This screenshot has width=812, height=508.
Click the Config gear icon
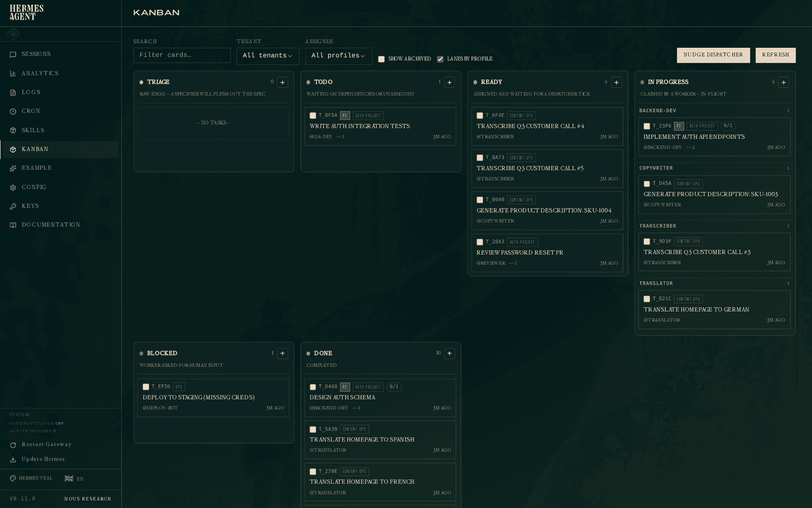tap(13, 188)
